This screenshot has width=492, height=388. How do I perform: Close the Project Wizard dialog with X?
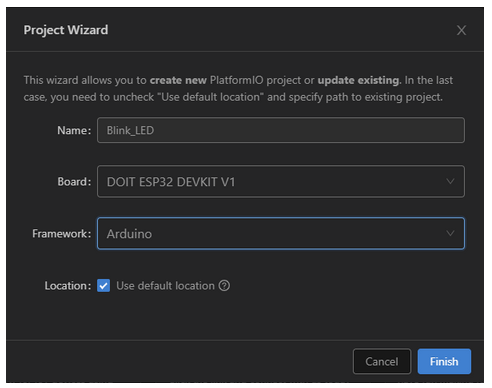(x=461, y=30)
